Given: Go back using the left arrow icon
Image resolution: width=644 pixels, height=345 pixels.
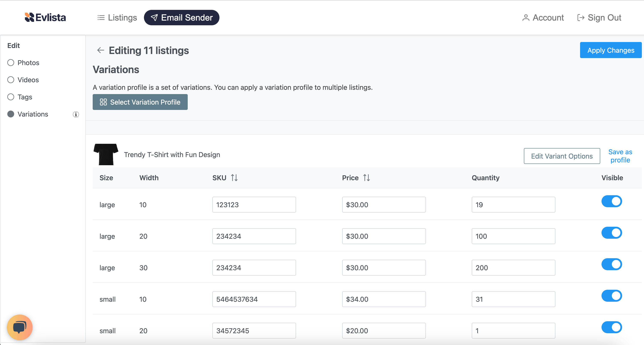Looking at the screenshot, I should [x=100, y=50].
